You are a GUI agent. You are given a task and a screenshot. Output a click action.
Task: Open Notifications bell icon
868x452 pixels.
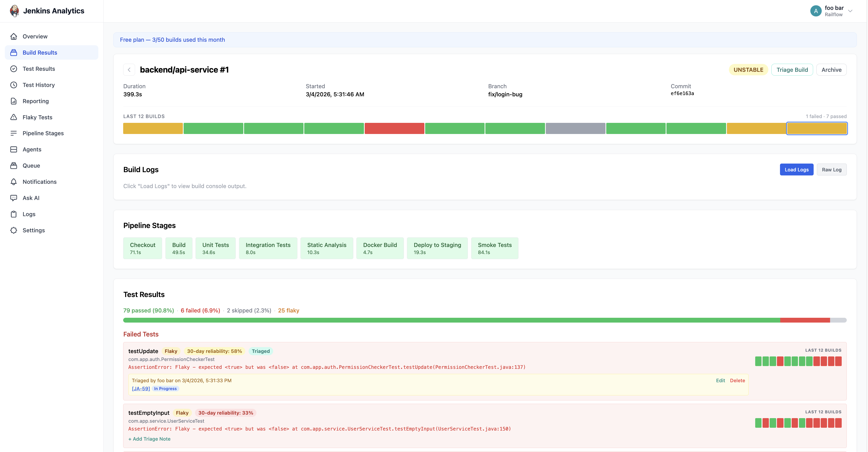[x=13, y=182]
